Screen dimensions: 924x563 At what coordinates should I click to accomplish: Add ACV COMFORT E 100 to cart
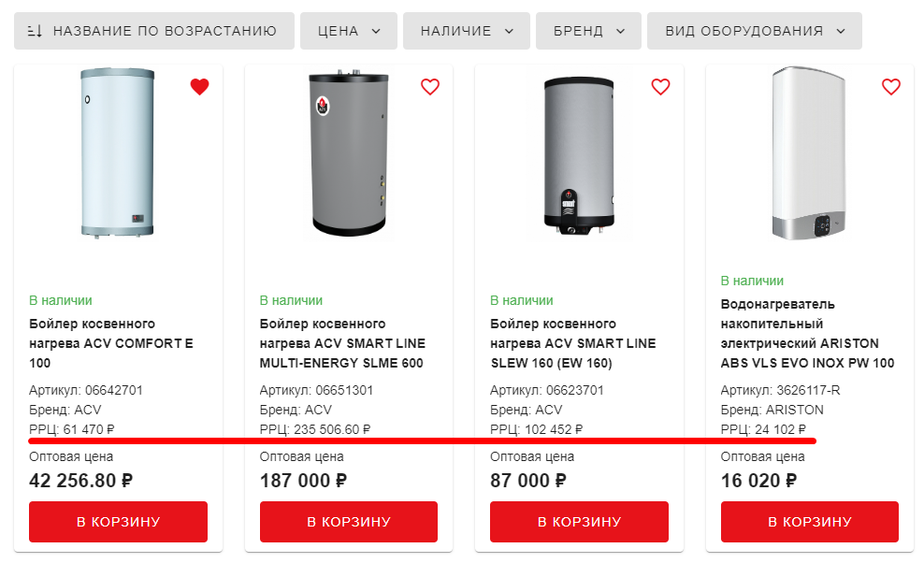pyautogui.click(x=118, y=522)
